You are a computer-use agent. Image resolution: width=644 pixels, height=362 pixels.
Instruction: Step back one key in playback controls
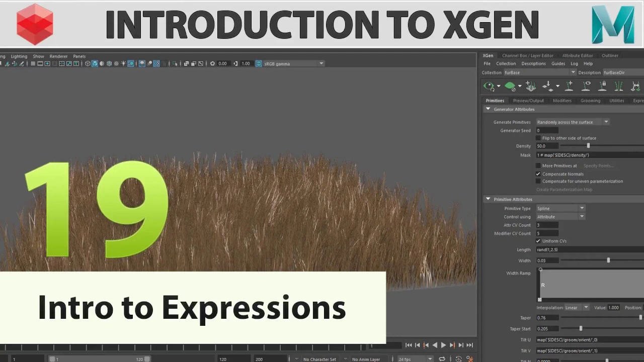tap(426, 345)
